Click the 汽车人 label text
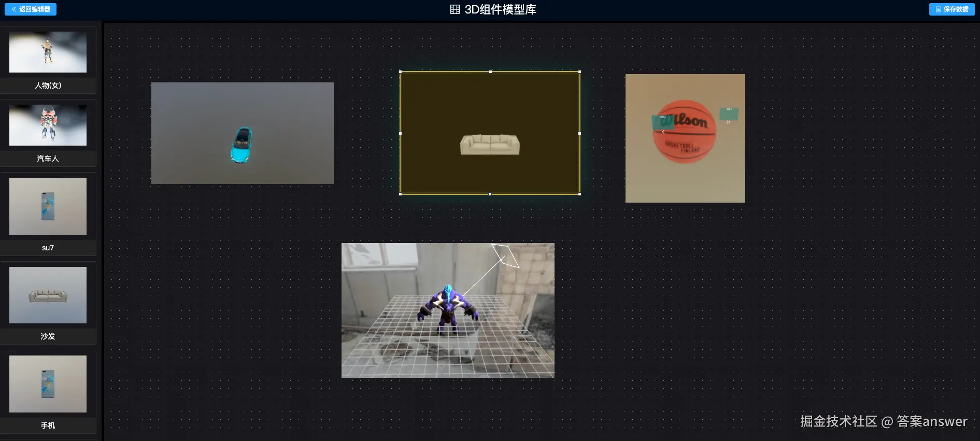The image size is (980, 441). 48,159
